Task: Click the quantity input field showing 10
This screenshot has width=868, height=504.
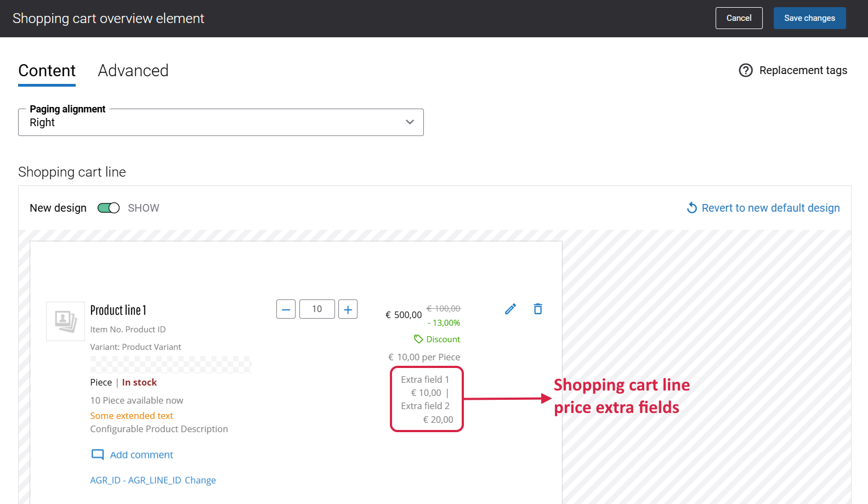Action: coord(317,309)
